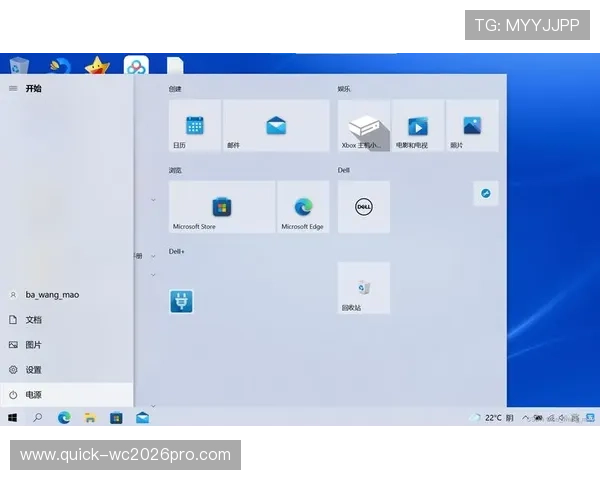
Task: Open 文档 documents folder
Action: 67,320
